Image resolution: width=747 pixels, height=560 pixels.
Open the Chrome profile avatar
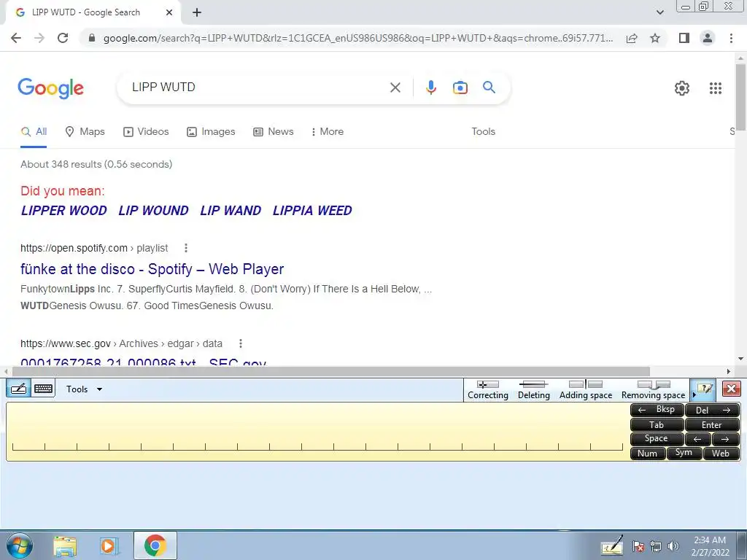708,38
